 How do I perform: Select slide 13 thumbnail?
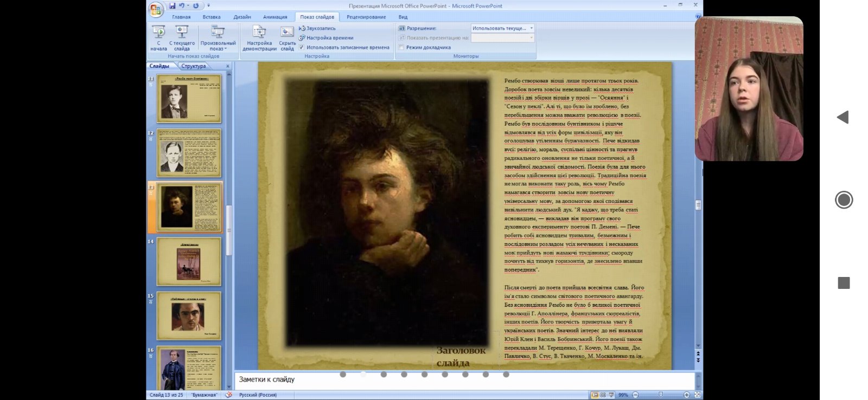(x=189, y=207)
